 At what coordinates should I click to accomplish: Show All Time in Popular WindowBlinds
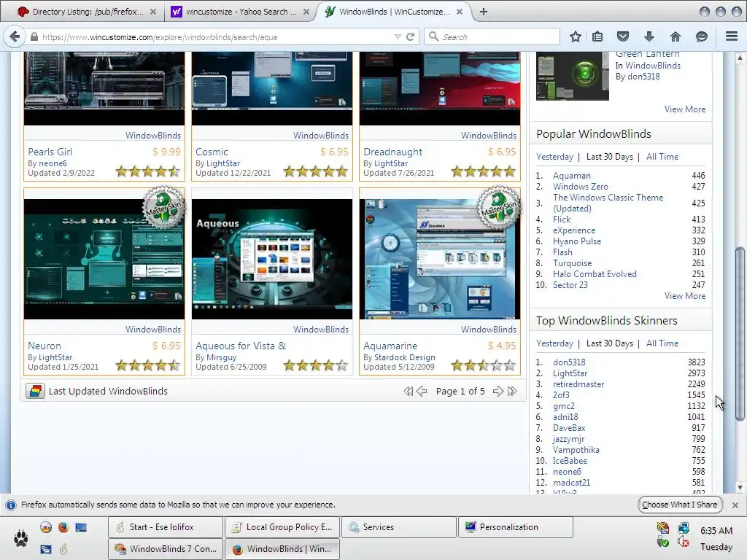click(x=662, y=157)
